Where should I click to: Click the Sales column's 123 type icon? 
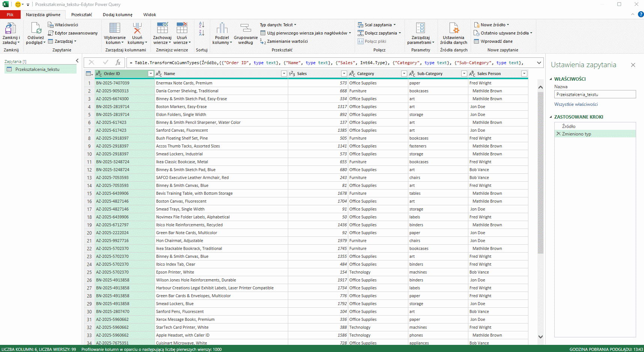[x=292, y=74]
